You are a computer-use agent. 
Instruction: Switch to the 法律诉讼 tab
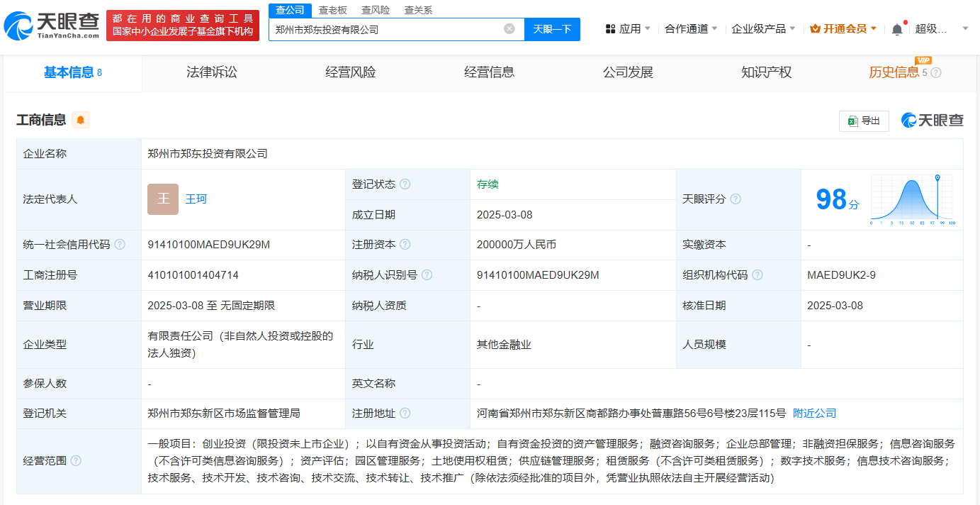212,72
